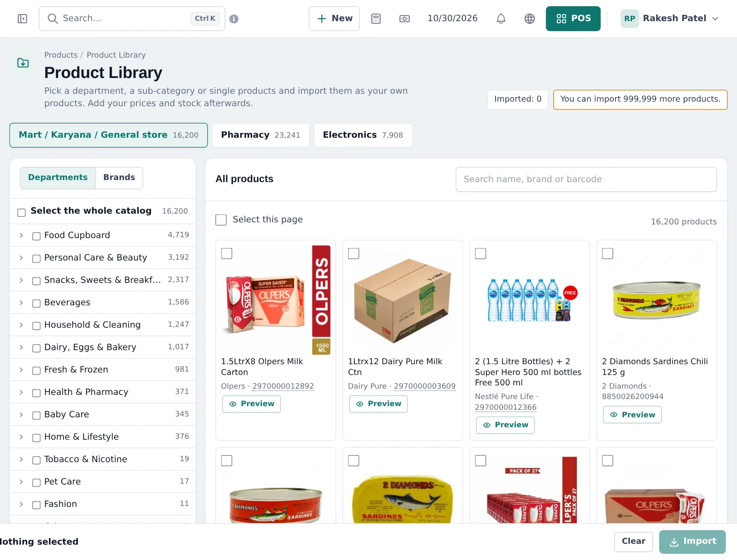Focus the name, brand or barcode search

pos(586,180)
